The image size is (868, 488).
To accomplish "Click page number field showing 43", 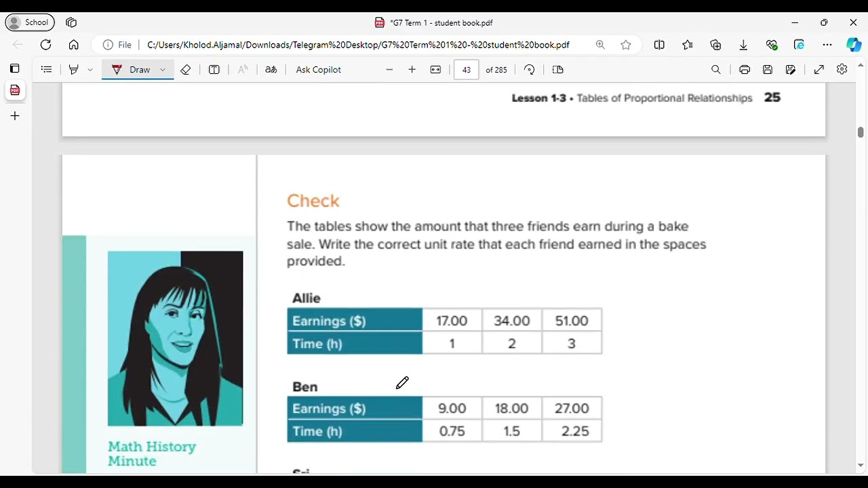I will [467, 69].
